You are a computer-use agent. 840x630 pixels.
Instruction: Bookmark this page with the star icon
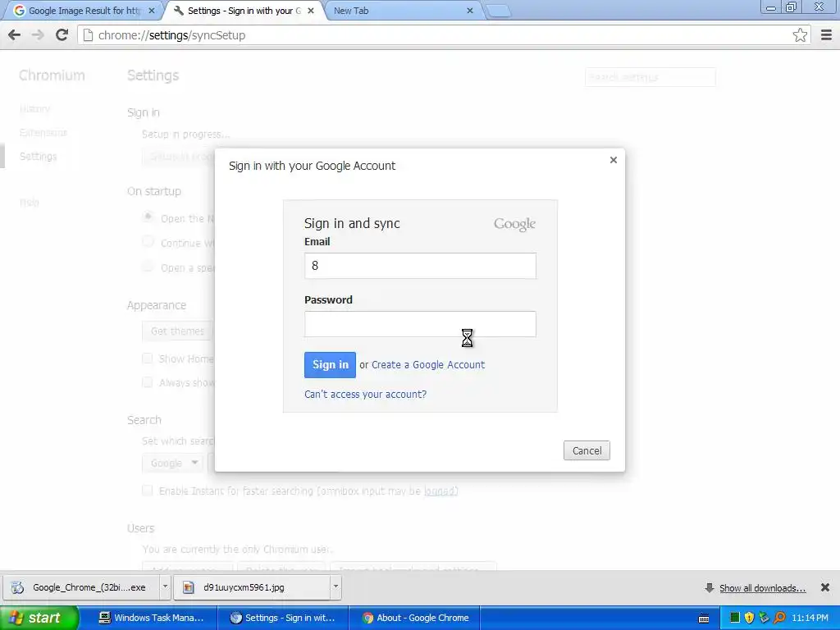point(800,35)
